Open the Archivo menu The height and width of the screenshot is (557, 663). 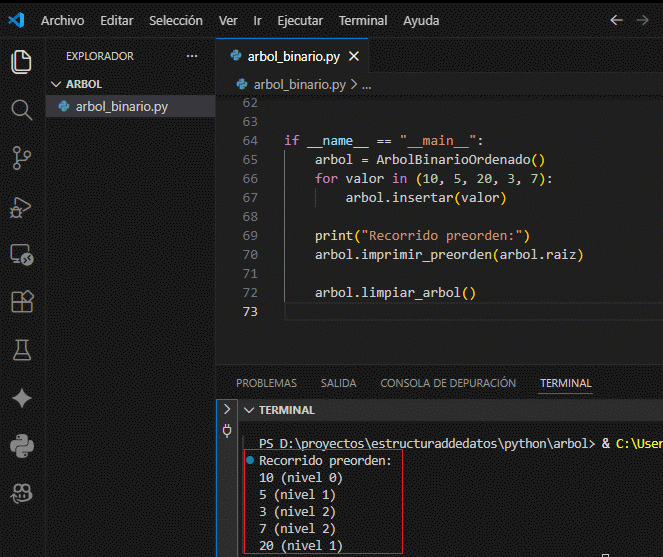click(x=62, y=20)
